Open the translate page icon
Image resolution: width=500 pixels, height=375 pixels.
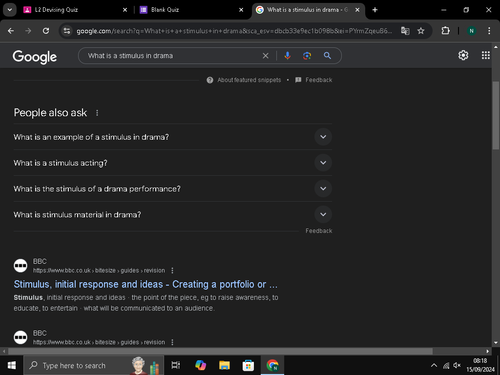pos(405,31)
